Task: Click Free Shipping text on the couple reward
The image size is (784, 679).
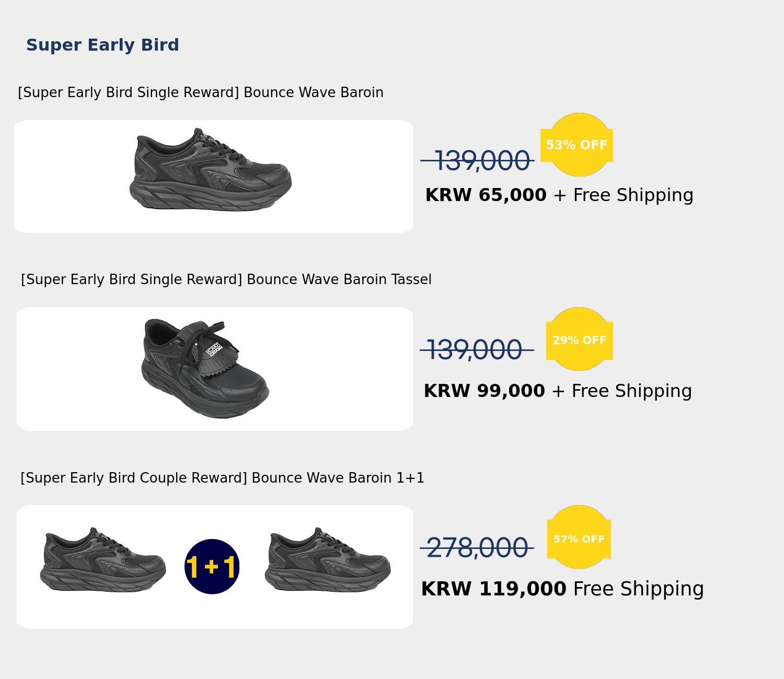Action: 638,589
